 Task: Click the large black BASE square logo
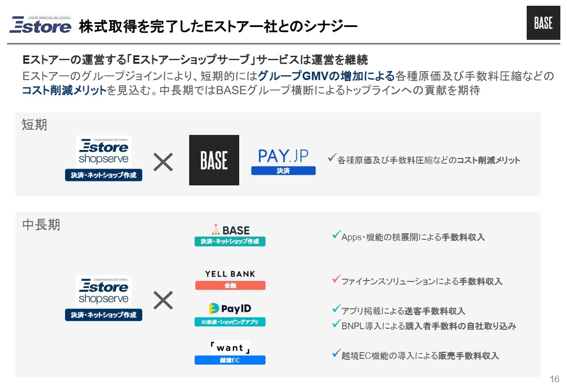click(214, 160)
